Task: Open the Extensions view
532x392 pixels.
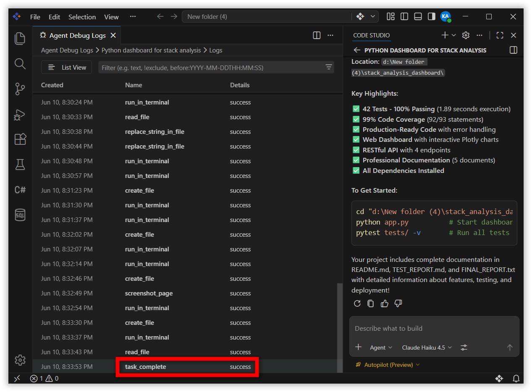Action: [x=20, y=139]
